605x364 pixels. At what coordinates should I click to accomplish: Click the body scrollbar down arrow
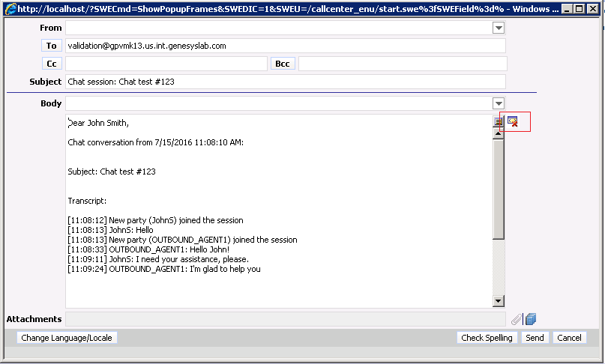499,301
